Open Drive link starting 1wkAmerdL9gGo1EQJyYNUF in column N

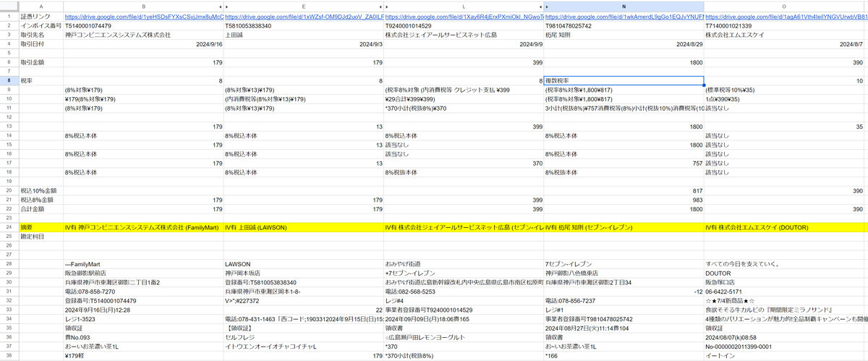click(624, 16)
